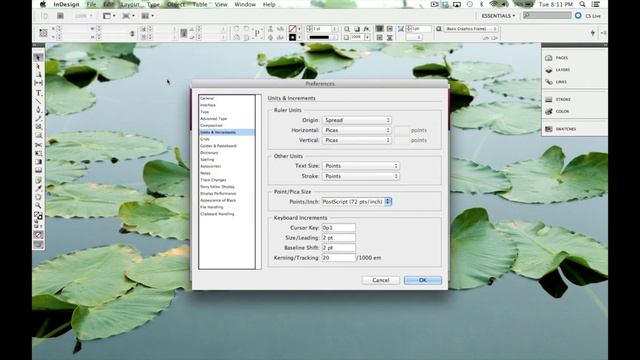
Task: Select the Direct Selection tool
Action: 38,66
